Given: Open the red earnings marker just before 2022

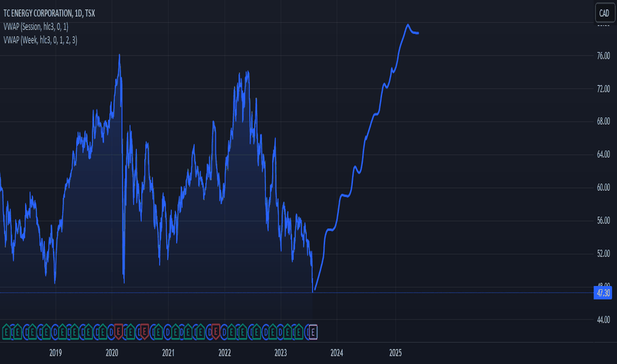Looking at the screenshot, I should [215, 332].
